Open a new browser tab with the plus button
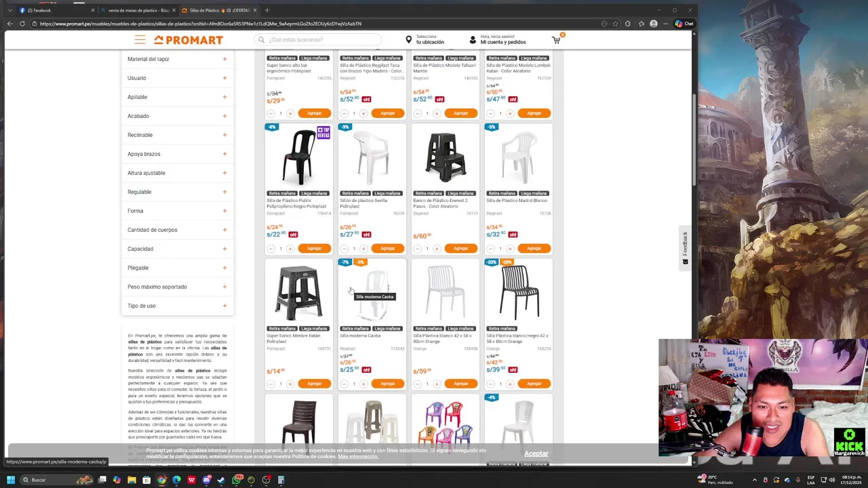868x488 pixels. (x=267, y=10)
